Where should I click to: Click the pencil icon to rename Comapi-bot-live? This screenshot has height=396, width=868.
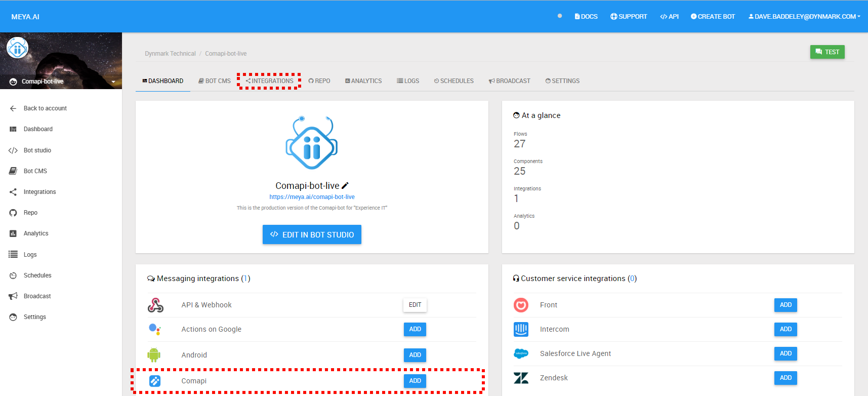coord(345,186)
